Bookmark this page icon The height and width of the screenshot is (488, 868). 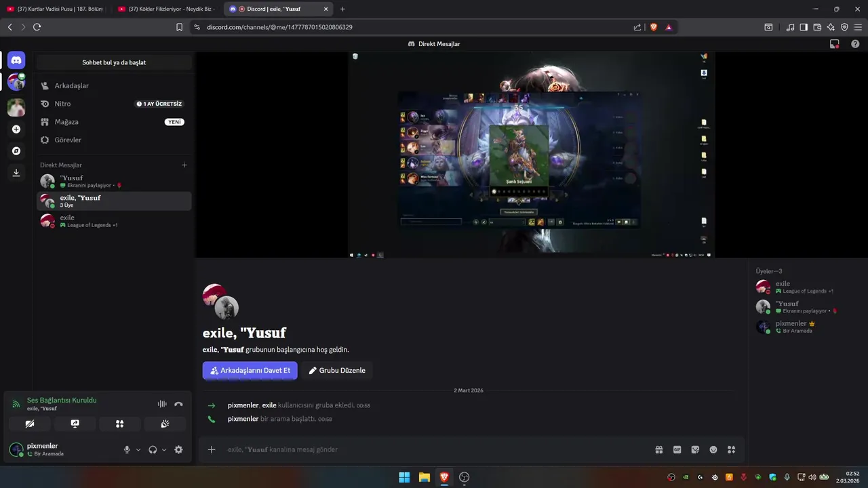tap(179, 27)
